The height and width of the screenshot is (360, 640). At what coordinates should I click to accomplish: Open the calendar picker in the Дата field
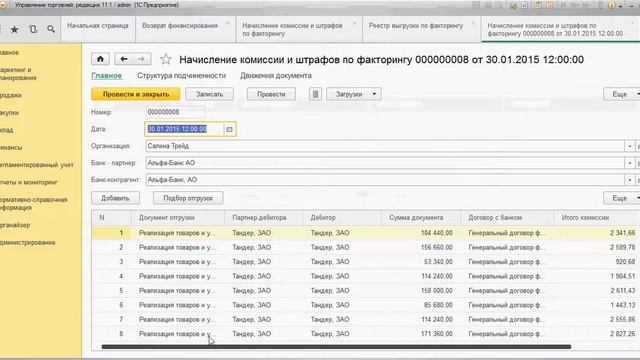click(x=229, y=129)
